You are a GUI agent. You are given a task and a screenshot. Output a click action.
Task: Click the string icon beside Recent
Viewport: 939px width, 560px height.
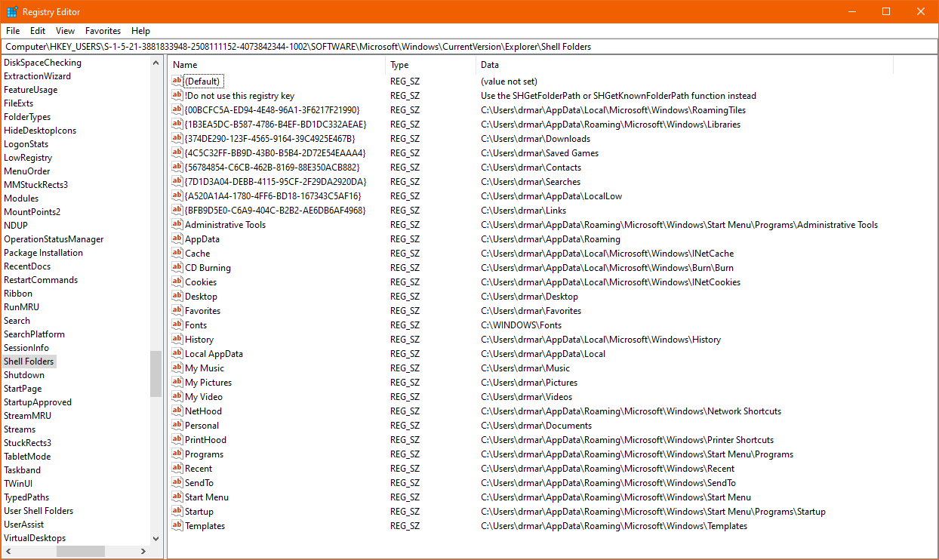177,468
